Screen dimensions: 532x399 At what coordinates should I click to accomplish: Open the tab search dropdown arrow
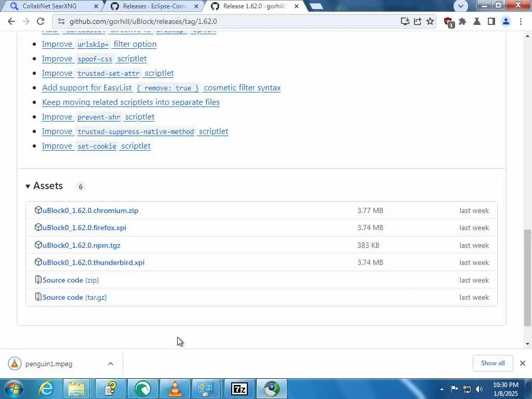coord(460,6)
